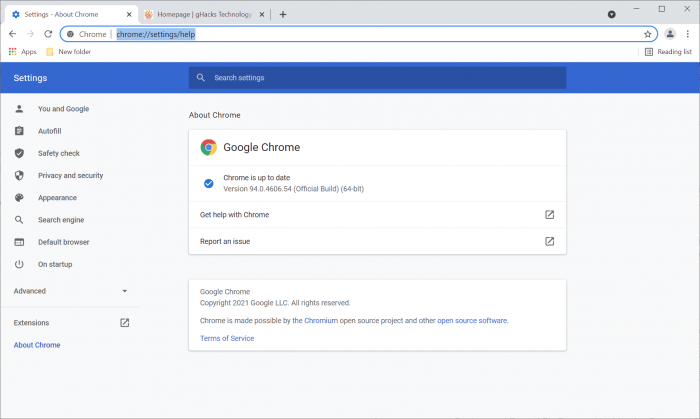Go to Safety check settings

(x=58, y=153)
